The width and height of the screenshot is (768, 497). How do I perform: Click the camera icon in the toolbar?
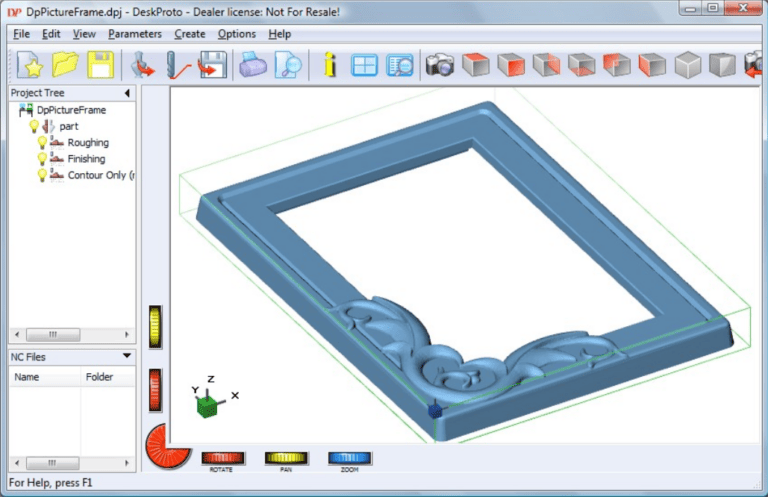[x=439, y=66]
